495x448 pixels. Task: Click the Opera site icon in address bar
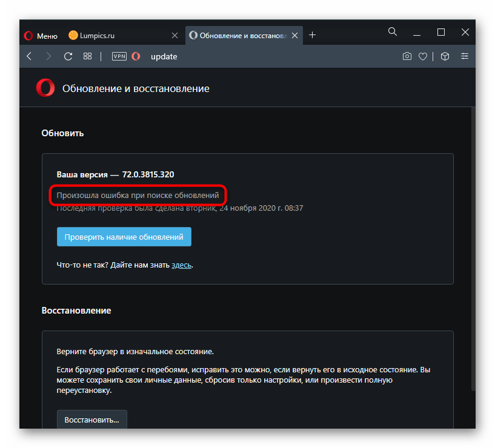tap(136, 56)
